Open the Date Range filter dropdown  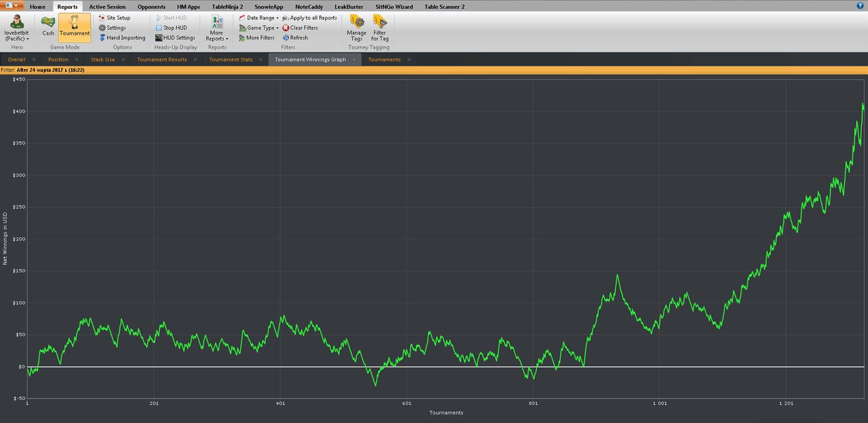(x=258, y=18)
